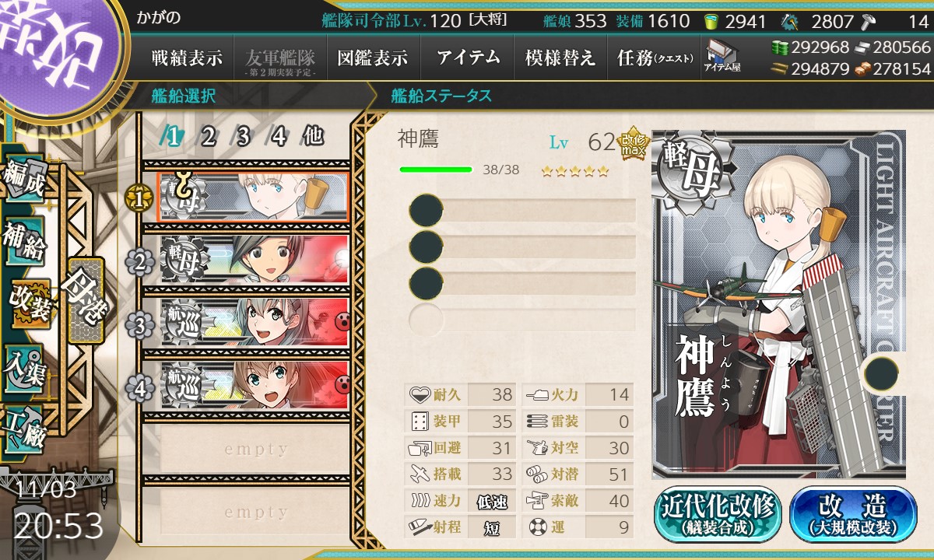Open 戦績表示 menu
This screenshot has height=560, width=934.
pos(187,58)
